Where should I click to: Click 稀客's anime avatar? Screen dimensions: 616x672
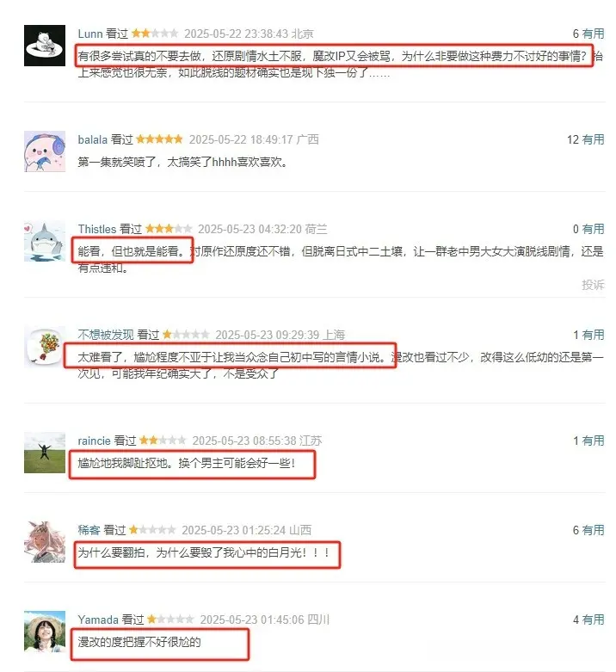coord(45,542)
